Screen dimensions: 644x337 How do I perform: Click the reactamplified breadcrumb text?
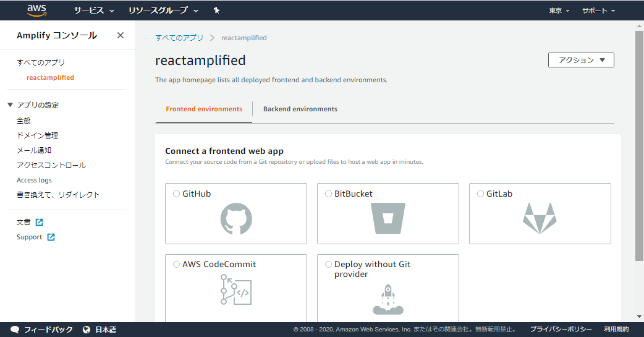click(x=244, y=38)
